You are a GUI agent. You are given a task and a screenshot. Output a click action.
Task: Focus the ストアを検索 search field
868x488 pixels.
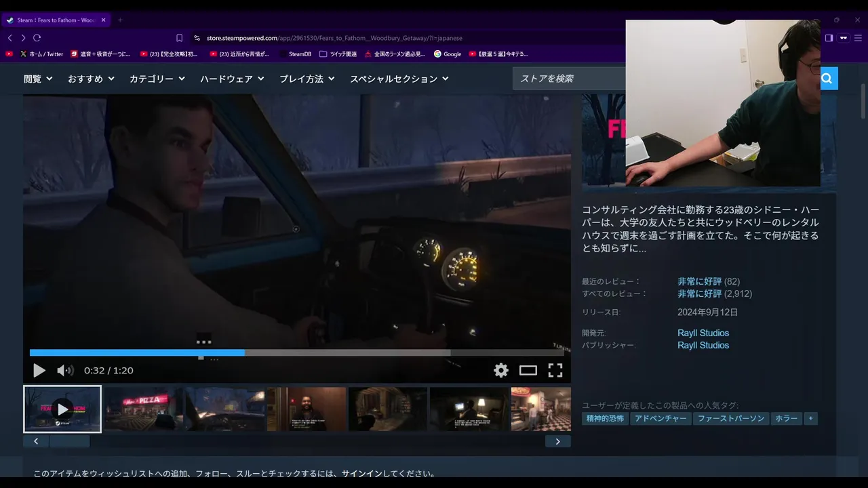pos(570,79)
